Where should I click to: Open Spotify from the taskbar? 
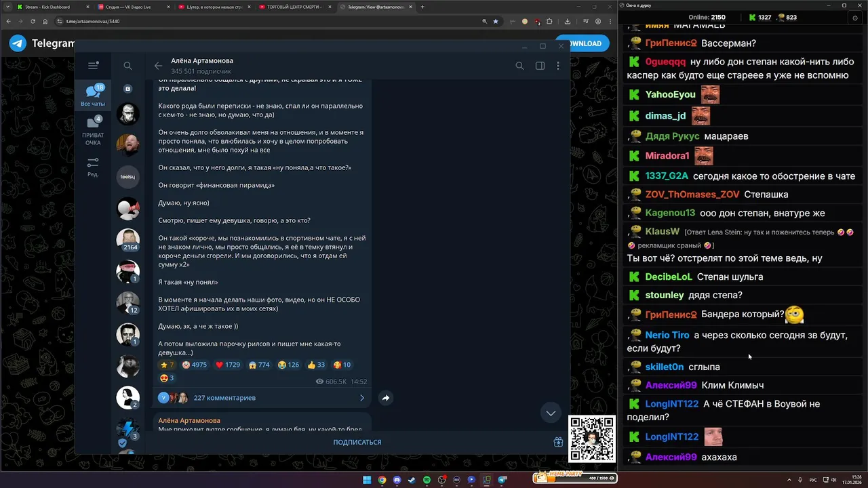tap(427, 480)
